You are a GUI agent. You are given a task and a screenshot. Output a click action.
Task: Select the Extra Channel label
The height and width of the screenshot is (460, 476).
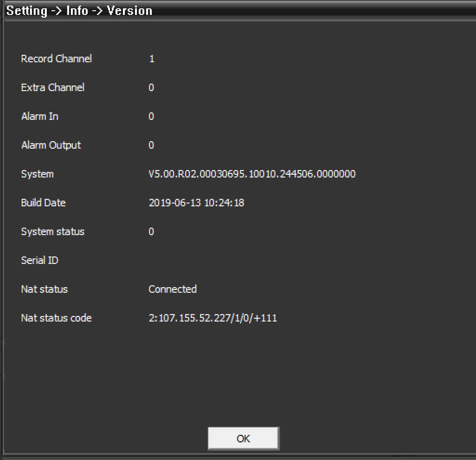click(53, 88)
